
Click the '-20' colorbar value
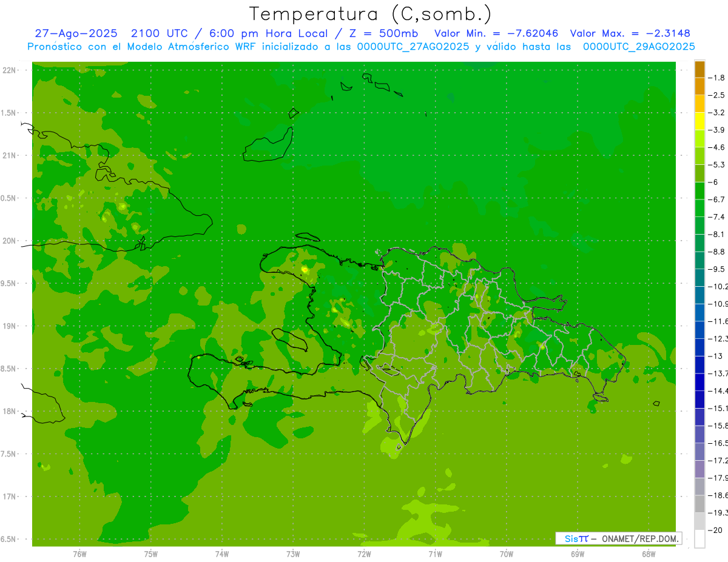[716, 530]
